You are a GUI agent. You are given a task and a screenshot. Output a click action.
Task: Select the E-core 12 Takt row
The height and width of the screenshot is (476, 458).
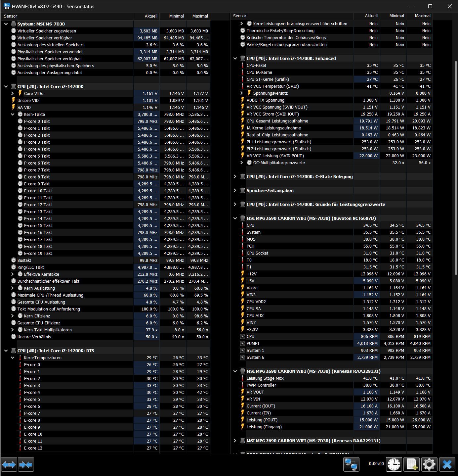pos(106,205)
